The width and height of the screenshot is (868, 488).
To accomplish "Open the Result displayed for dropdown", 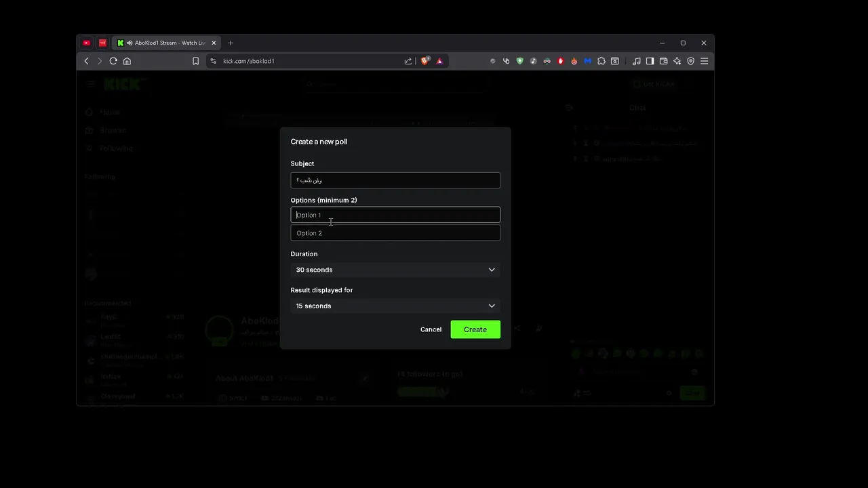I will pos(395,306).
